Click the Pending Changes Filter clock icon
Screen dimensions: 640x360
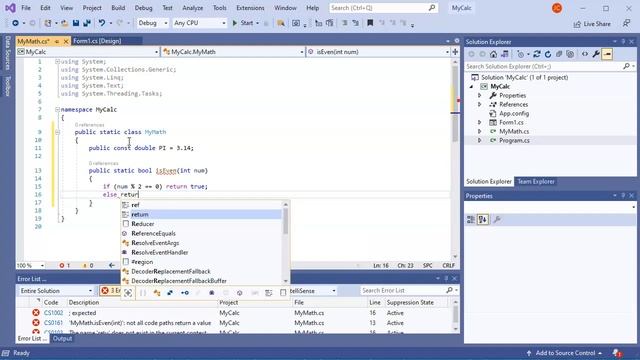coord(520,54)
